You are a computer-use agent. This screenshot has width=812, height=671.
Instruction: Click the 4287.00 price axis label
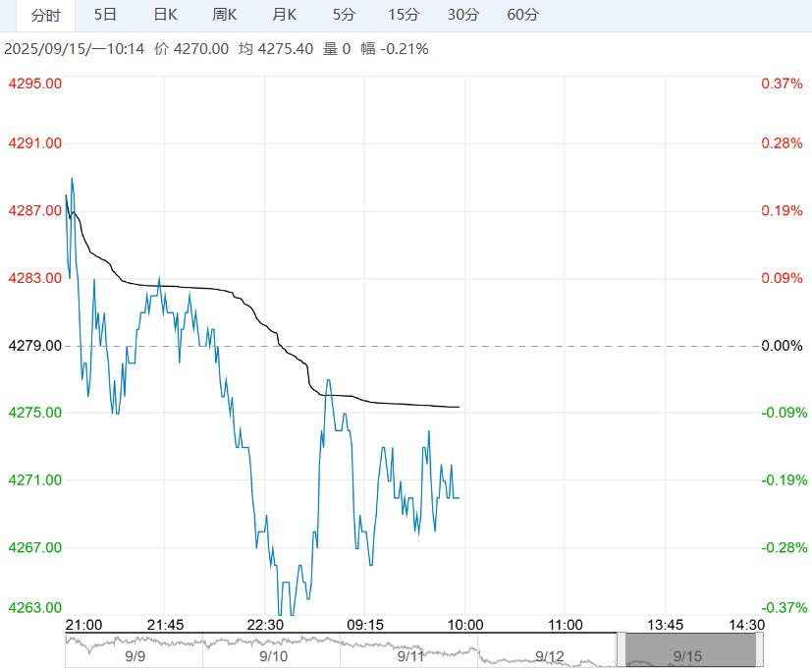(x=34, y=210)
